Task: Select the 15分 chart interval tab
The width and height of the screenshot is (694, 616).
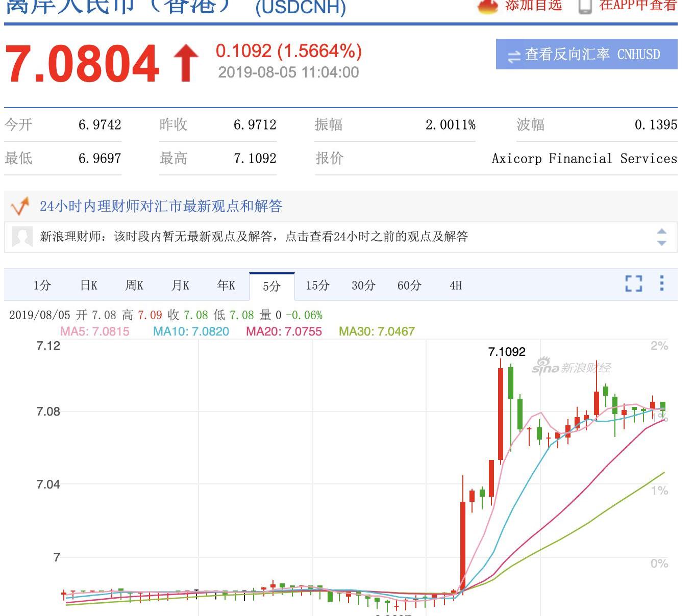Action: point(317,286)
